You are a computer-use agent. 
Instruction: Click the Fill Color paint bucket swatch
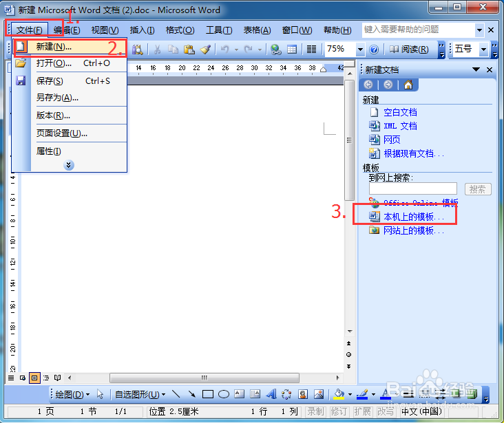[339, 394]
